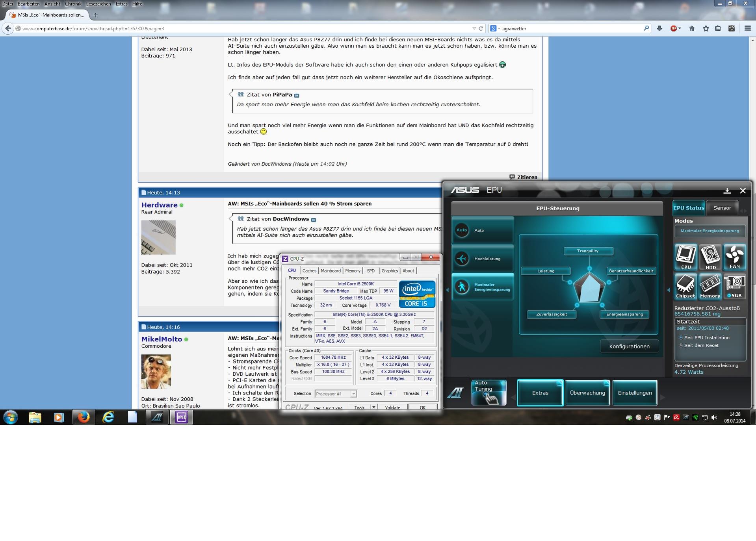Screen dimensions: 756x541
Task: Switch to Mainboard tab in CPU-Z
Action: (x=331, y=270)
